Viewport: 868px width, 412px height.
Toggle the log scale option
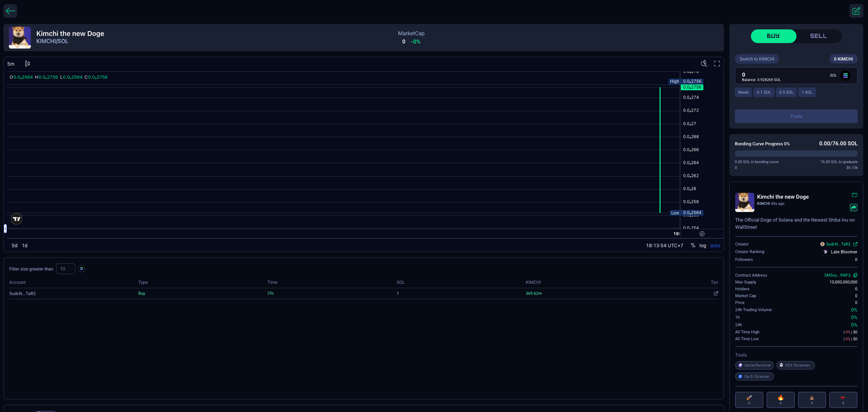click(x=703, y=245)
